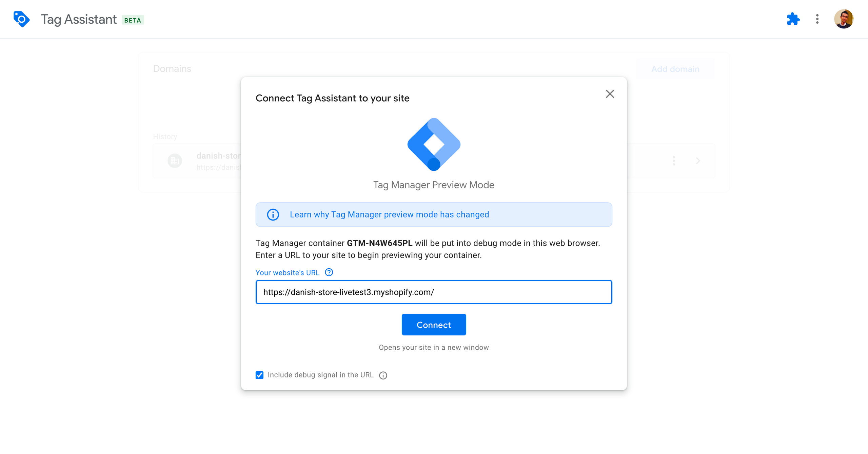868x454 pixels.
Task: Click the 'Your website's URL' label
Action: pos(288,273)
